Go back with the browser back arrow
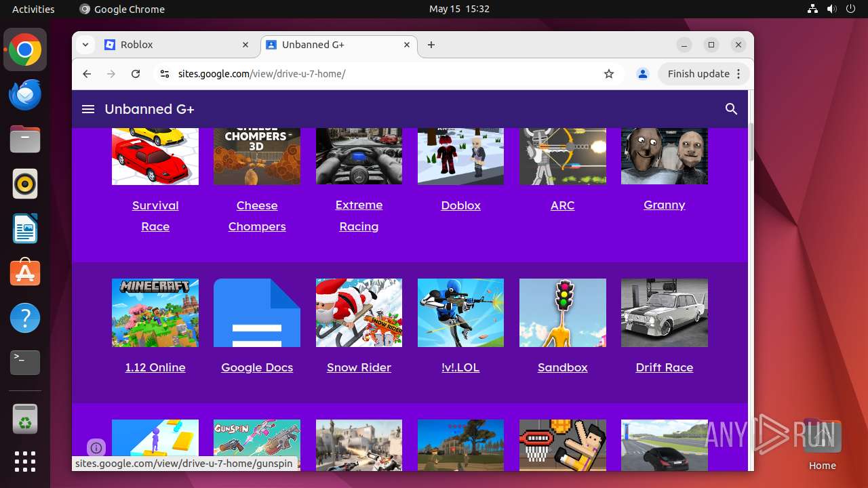 click(x=87, y=74)
